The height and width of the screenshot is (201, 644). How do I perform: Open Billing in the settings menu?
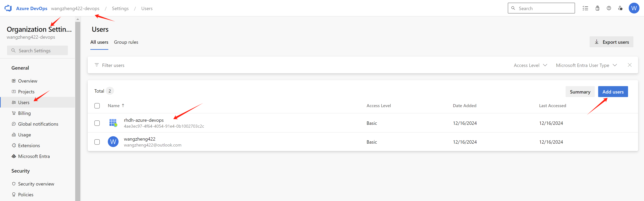coord(24,113)
